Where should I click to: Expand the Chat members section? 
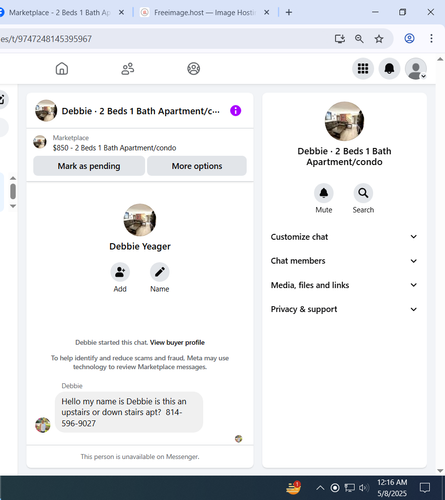(344, 261)
